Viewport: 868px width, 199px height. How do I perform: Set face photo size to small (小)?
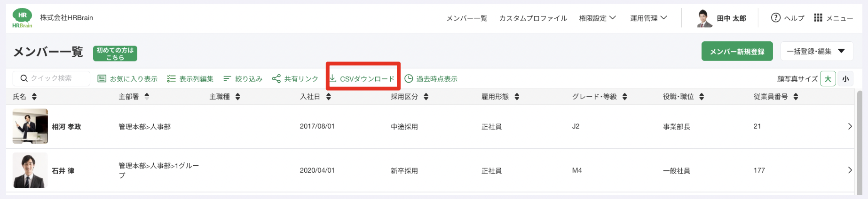[845, 79]
